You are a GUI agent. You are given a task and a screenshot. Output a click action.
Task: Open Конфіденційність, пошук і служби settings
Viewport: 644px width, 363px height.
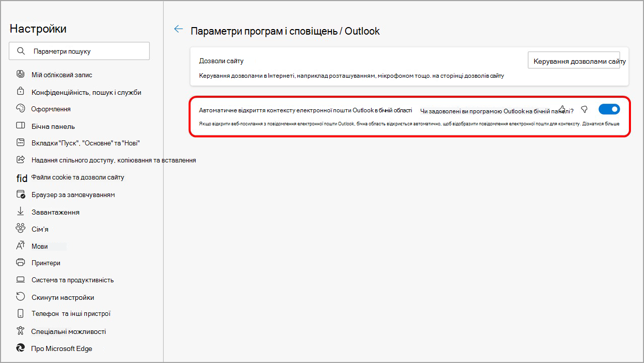86,92
